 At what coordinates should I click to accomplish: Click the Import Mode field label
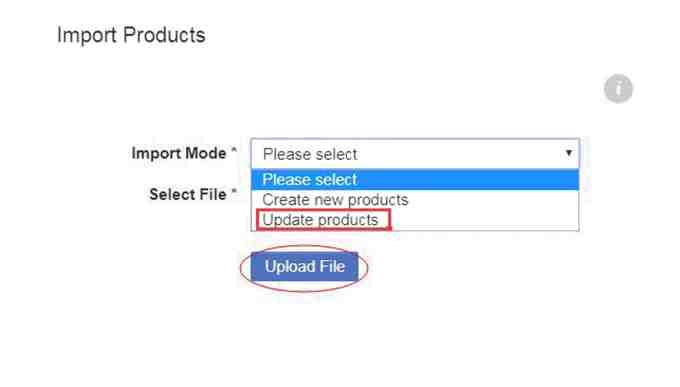pos(179,153)
